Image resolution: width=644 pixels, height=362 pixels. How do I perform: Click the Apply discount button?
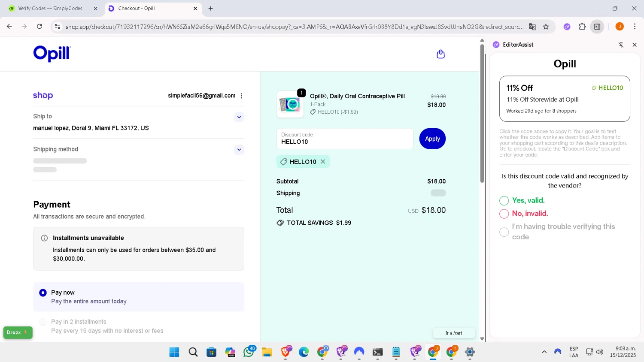point(432,139)
